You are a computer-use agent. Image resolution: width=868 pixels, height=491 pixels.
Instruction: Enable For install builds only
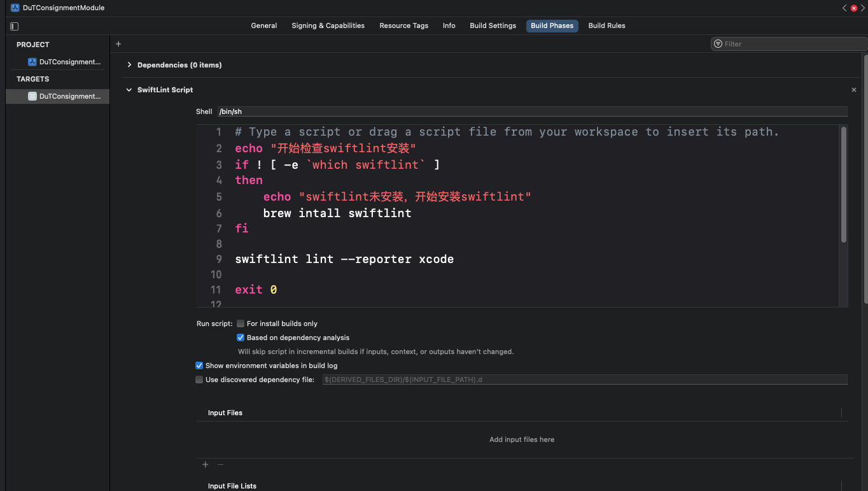click(241, 324)
